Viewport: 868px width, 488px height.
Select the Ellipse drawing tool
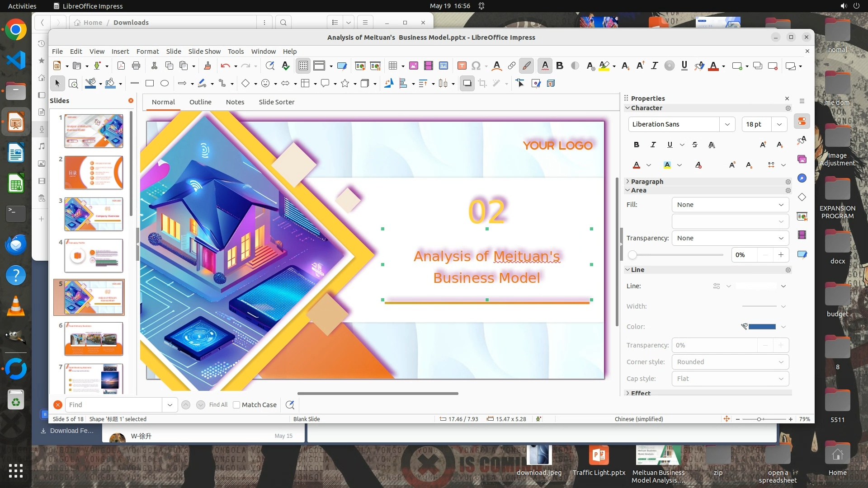(165, 83)
